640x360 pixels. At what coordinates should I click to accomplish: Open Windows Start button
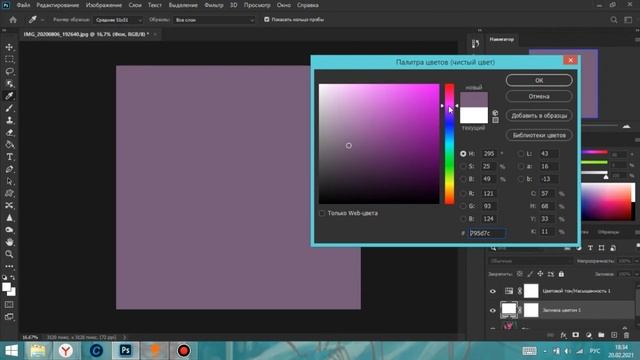coord(11,351)
